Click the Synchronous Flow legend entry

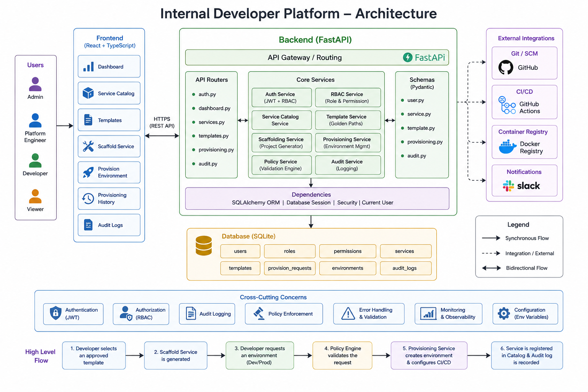coord(515,238)
